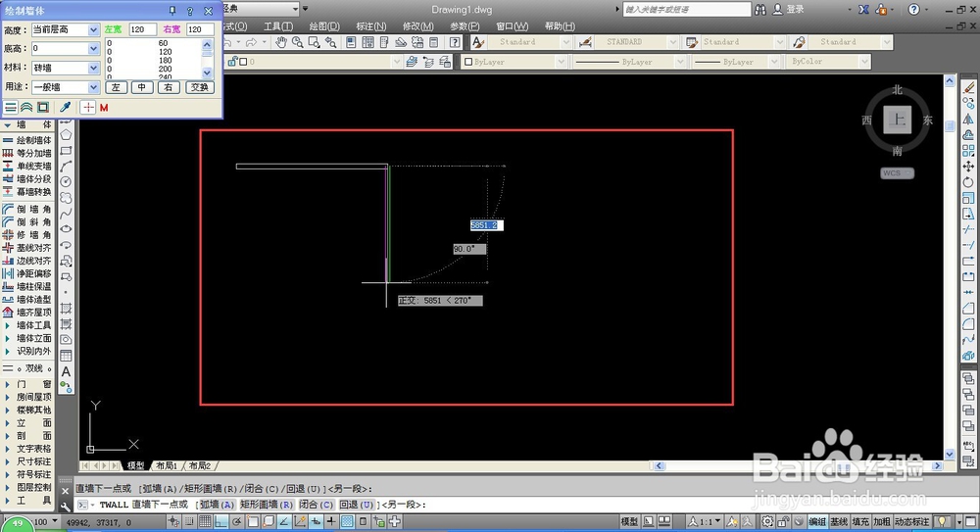Expand the 图层控制 category
The image size is (980, 532).
click(27, 487)
